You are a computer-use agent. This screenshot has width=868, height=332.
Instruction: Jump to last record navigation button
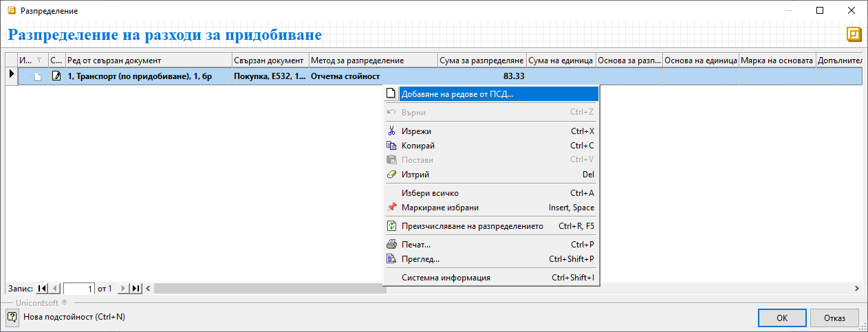(135, 289)
